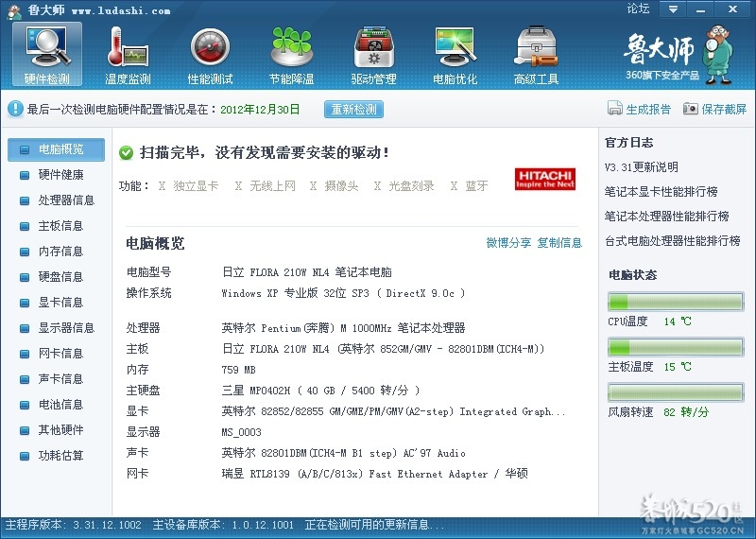This screenshot has width=756, height=539.
Task: Open V3.31更新说明 update notes
Action: tap(642, 167)
